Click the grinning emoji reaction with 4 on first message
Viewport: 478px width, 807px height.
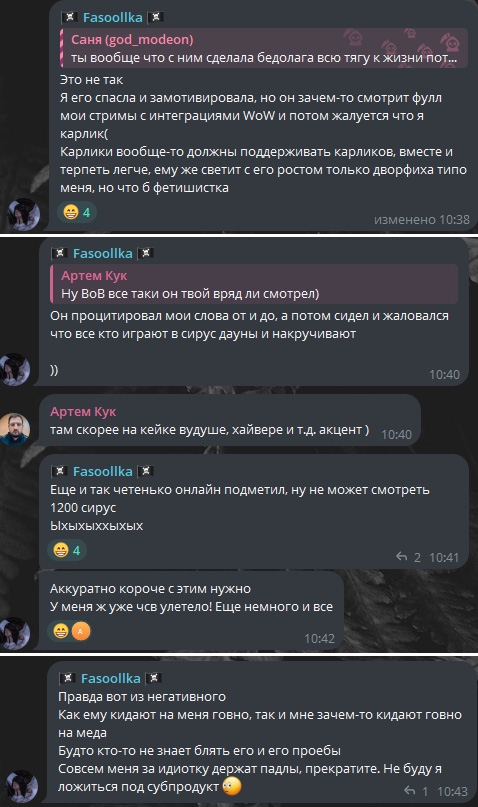(77, 212)
